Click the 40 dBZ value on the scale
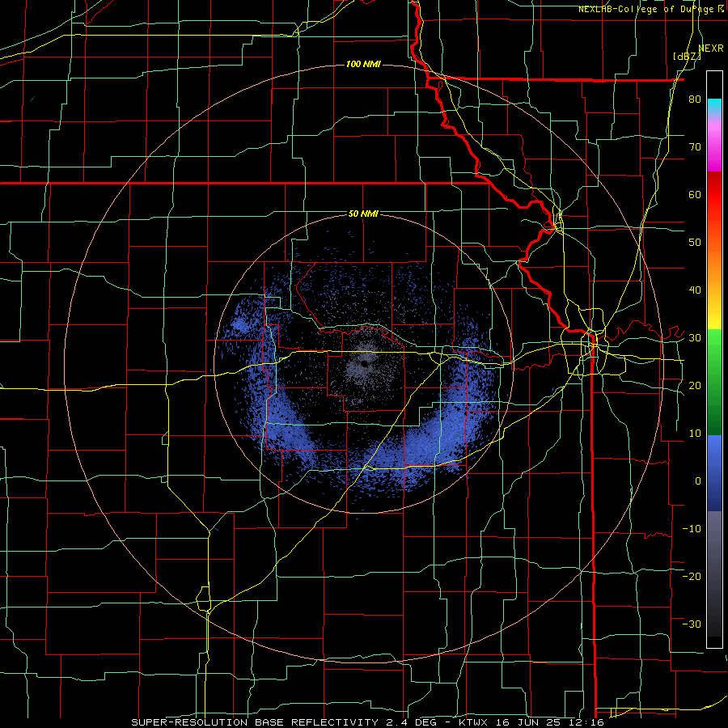 [695, 290]
